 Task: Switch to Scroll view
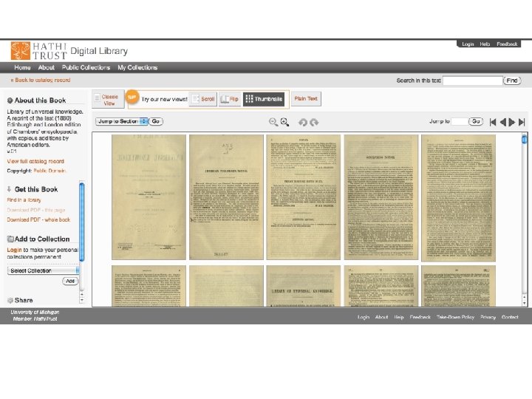point(203,99)
